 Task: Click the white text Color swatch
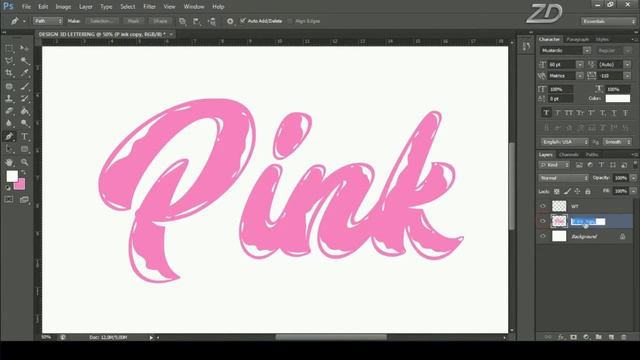pyautogui.click(x=618, y=98)
